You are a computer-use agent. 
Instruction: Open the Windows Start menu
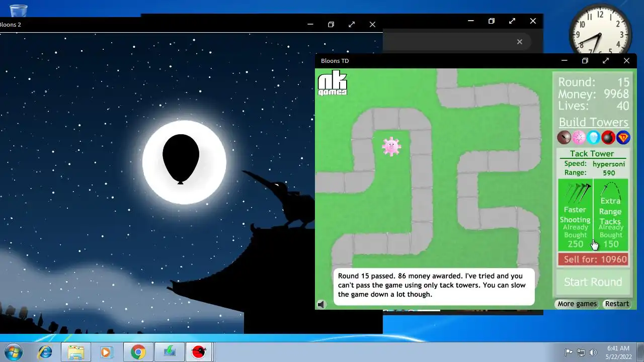(x=14, y=352)
